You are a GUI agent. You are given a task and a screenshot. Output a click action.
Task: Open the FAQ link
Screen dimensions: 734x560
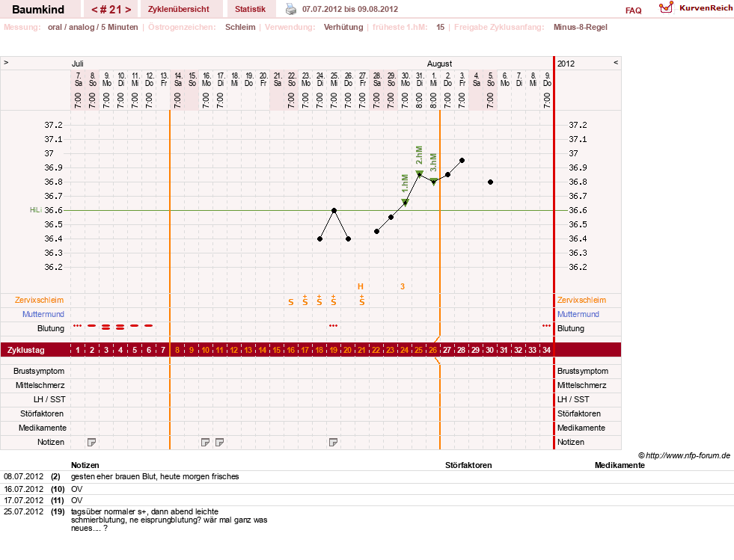pos(633,10)
